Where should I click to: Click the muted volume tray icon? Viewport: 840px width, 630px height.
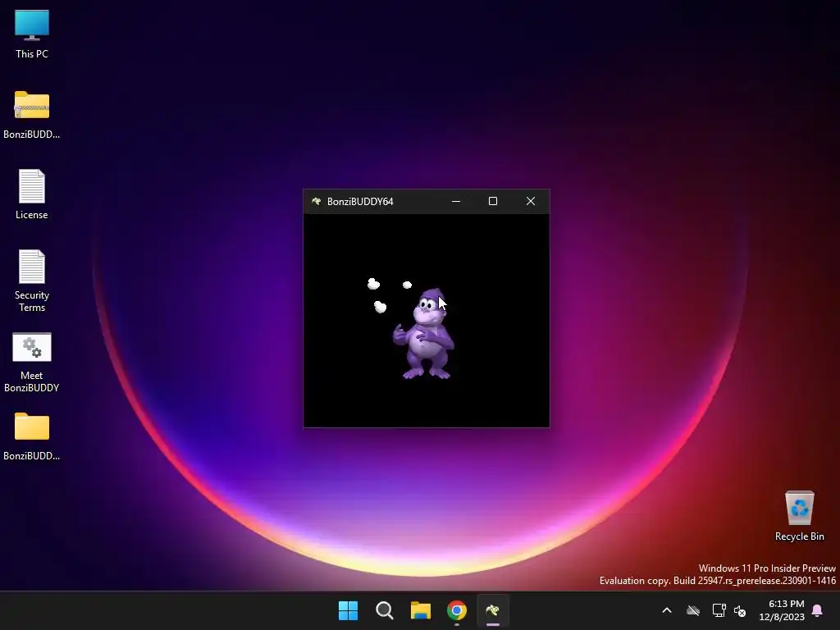pyautogui.click(x=740, y=610)
